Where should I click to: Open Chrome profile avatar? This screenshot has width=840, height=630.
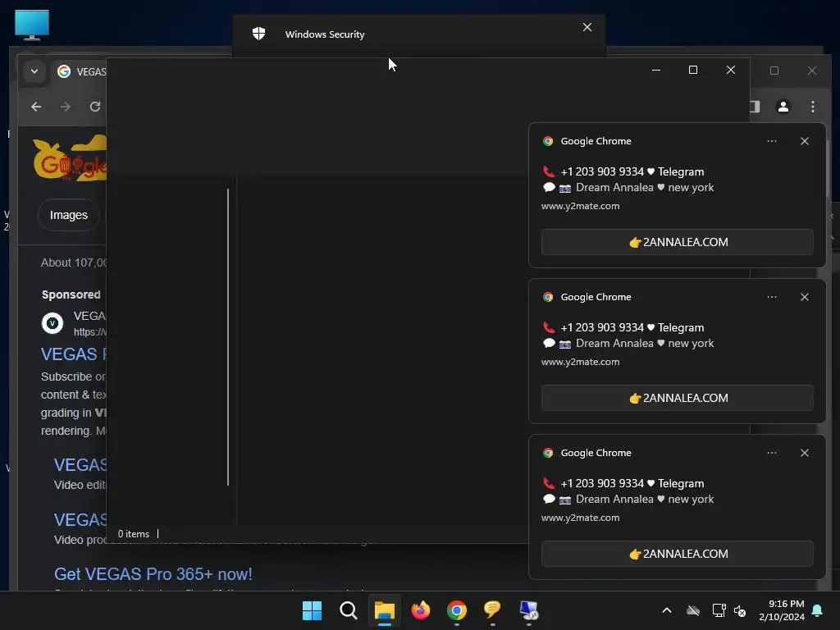click(x=783, y=107)
